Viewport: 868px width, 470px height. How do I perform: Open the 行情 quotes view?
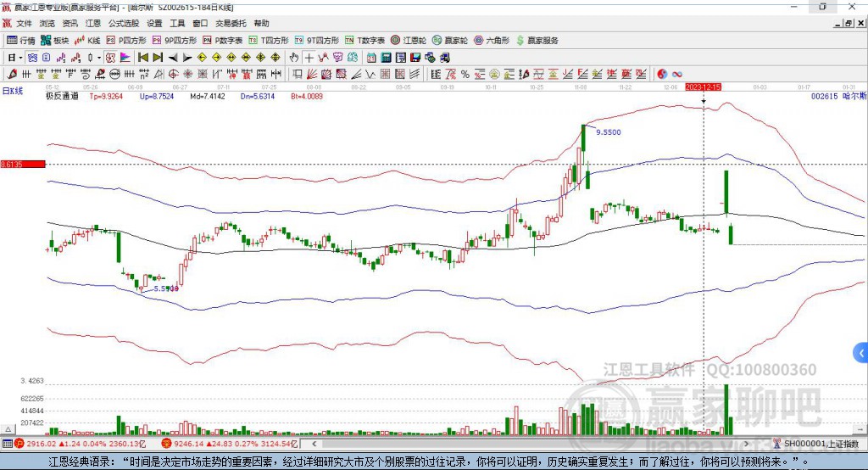pos(20,41)
